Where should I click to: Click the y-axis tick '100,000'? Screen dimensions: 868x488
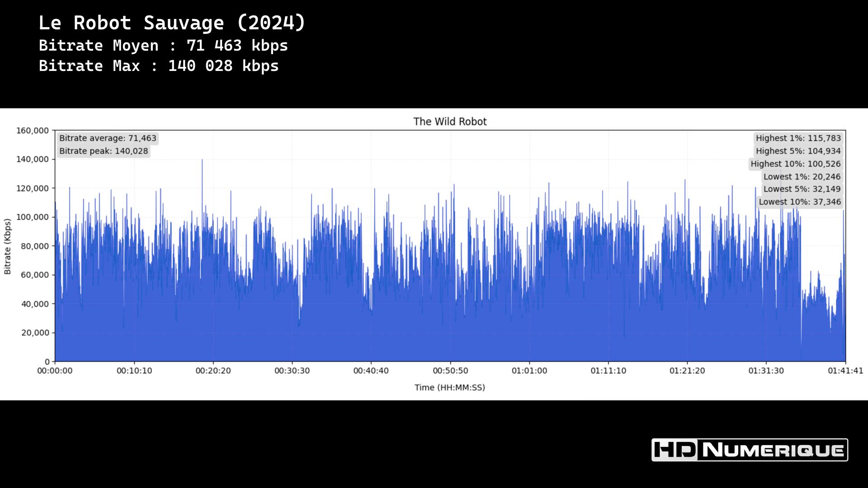pos(33,217)
